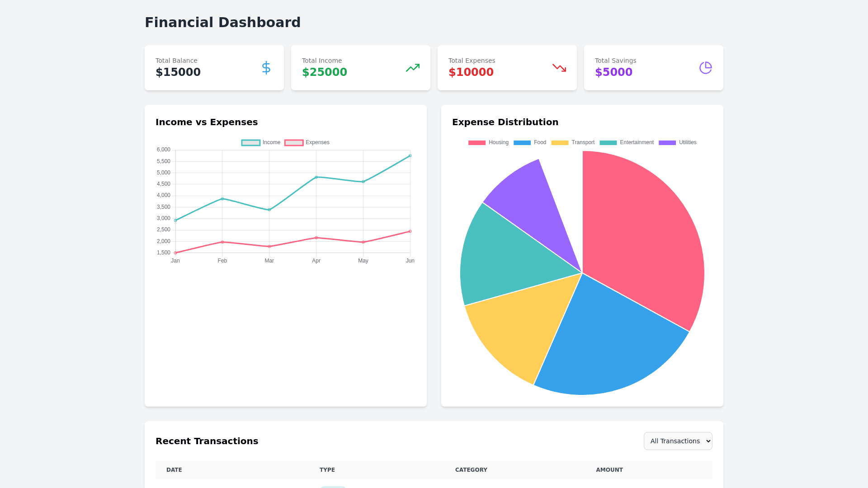The image size is (868, 488).
Task: Toggle Expenses series in line chart legend
Action: 307,142
